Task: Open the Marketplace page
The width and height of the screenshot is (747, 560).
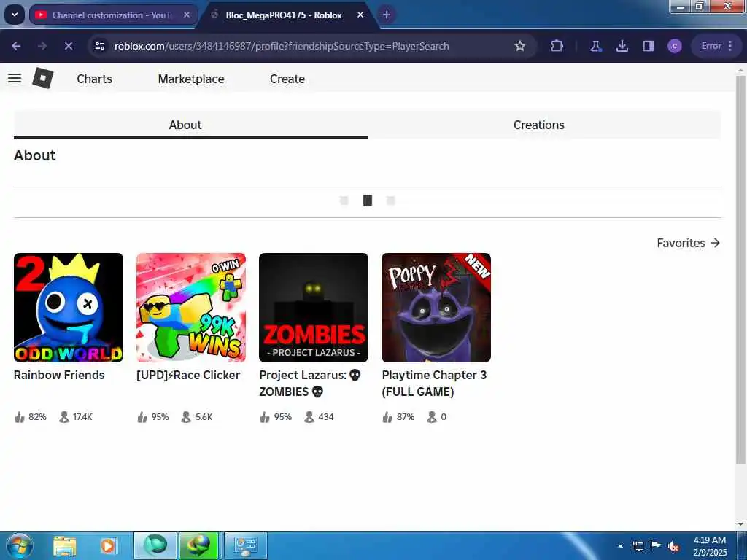Action: 191,79
